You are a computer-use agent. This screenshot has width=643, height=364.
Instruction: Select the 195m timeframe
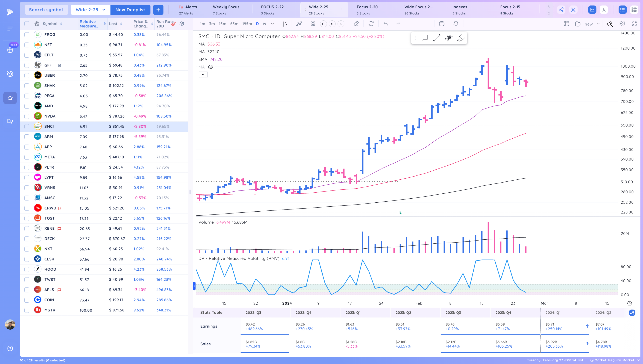tap(247, 24)
